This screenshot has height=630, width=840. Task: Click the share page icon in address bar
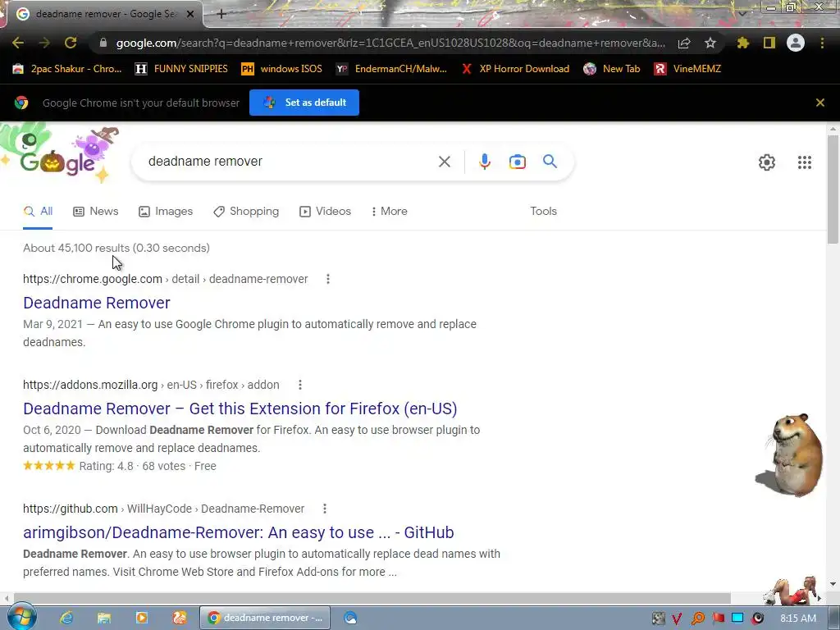pyautogui.click(x=684, y=43)
